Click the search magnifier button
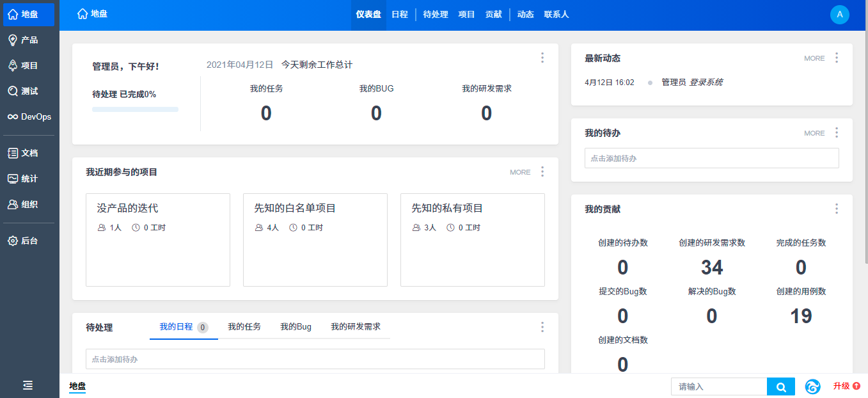The width and height of the screenshot is (868, 398). click(780, 386)
